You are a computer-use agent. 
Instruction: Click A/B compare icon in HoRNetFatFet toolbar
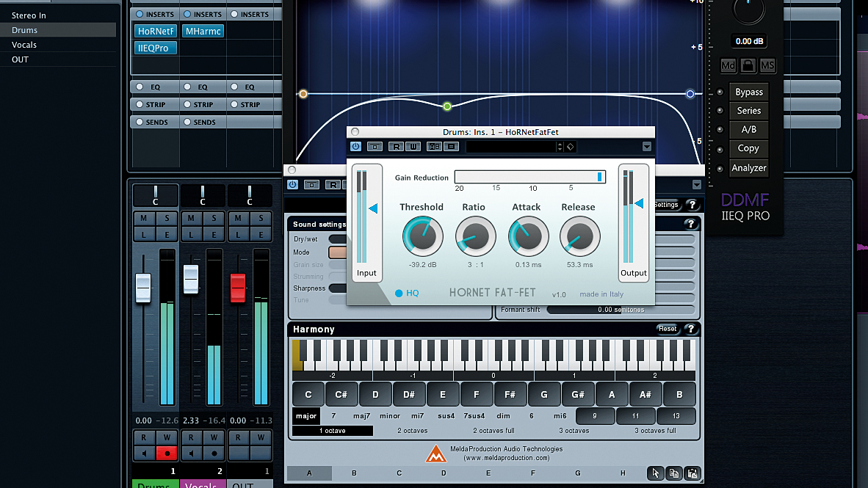[x=435, y=147]
